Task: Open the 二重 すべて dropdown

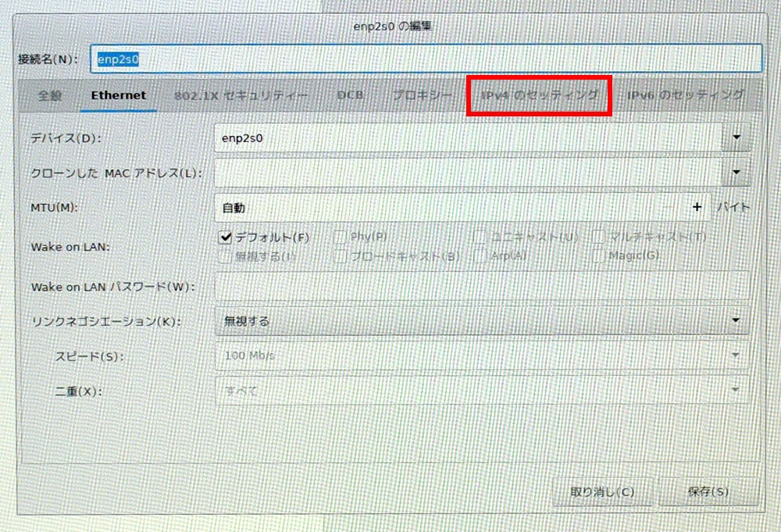Action: (x=482, y=391)
